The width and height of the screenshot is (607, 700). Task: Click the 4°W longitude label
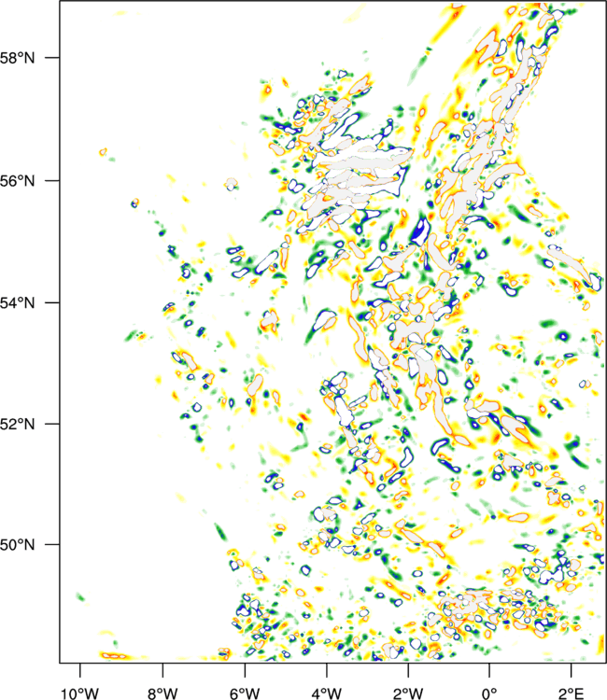pyautogui.click(x=327, y=693)
